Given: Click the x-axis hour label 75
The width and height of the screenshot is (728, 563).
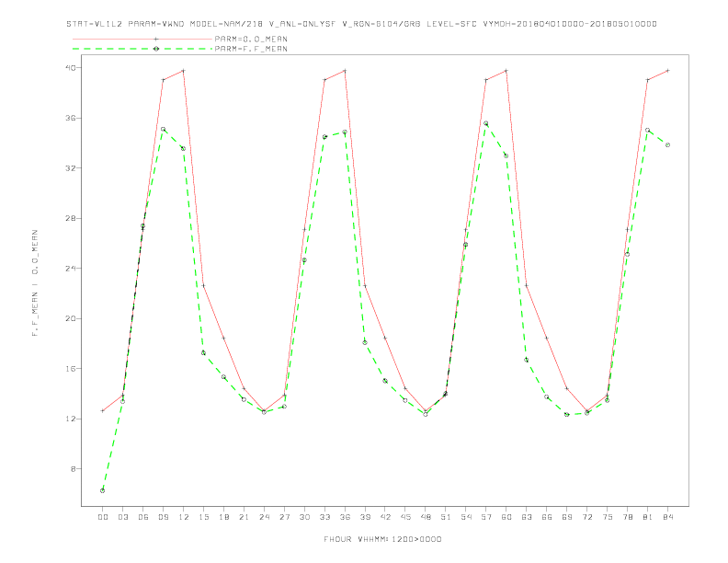Looking at the screenshot, I should 608,517.
